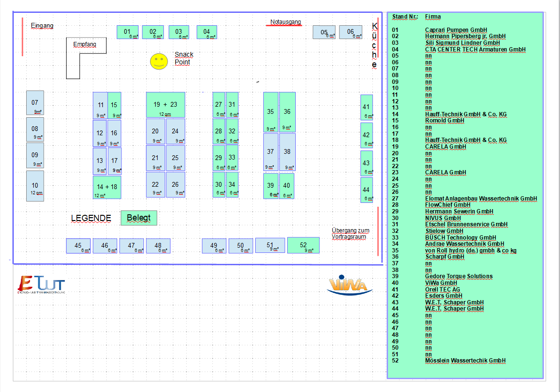Image resolution: width=560 pixels, height=392 pixels.
Task: Select booth 50 rectangle
Action: pos(241,246)
